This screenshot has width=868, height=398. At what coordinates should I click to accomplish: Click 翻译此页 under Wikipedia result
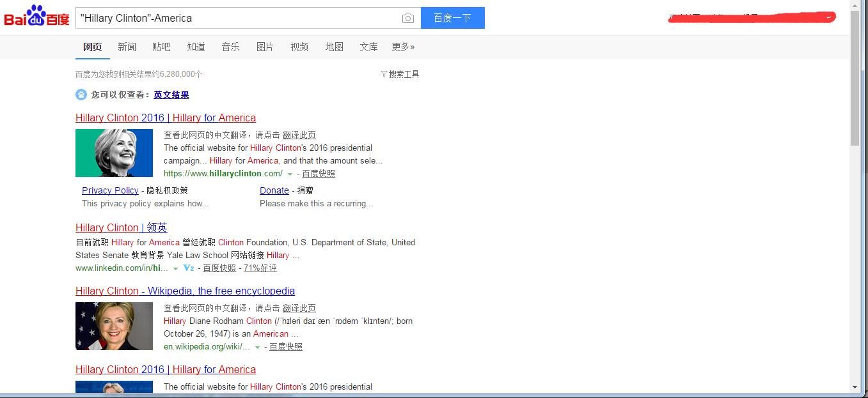click(299, 308)
